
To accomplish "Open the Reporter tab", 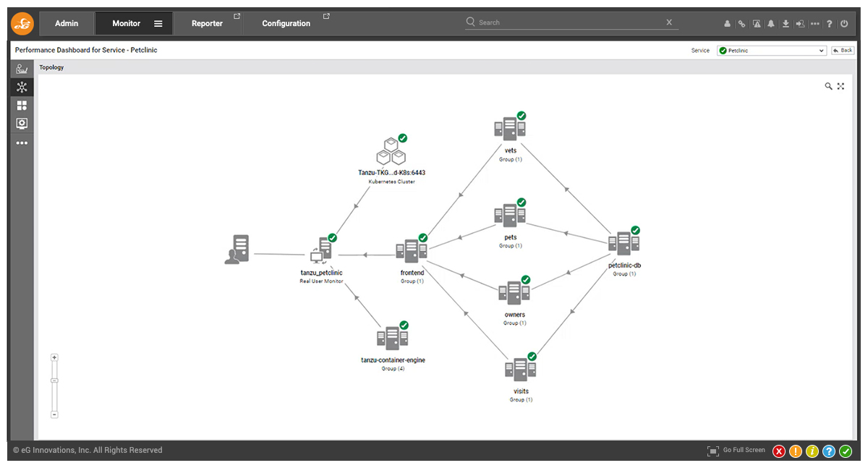I will [x=207, y=23].
